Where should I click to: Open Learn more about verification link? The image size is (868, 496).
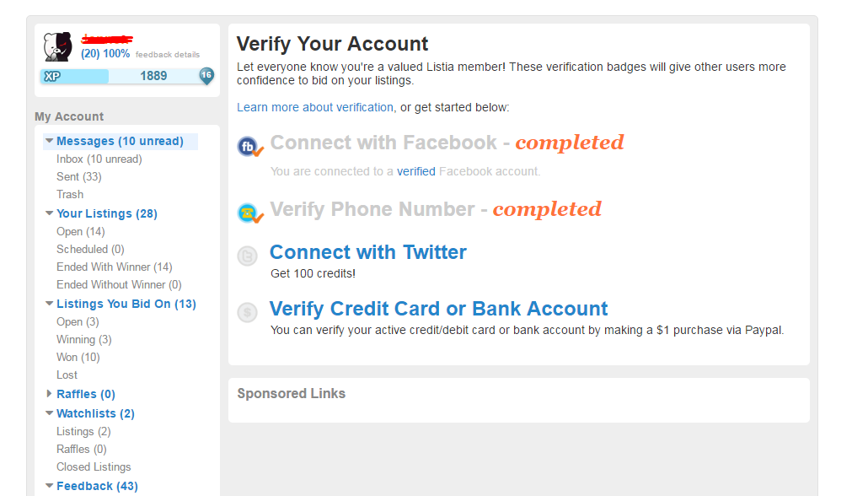[x=315, y=107]
